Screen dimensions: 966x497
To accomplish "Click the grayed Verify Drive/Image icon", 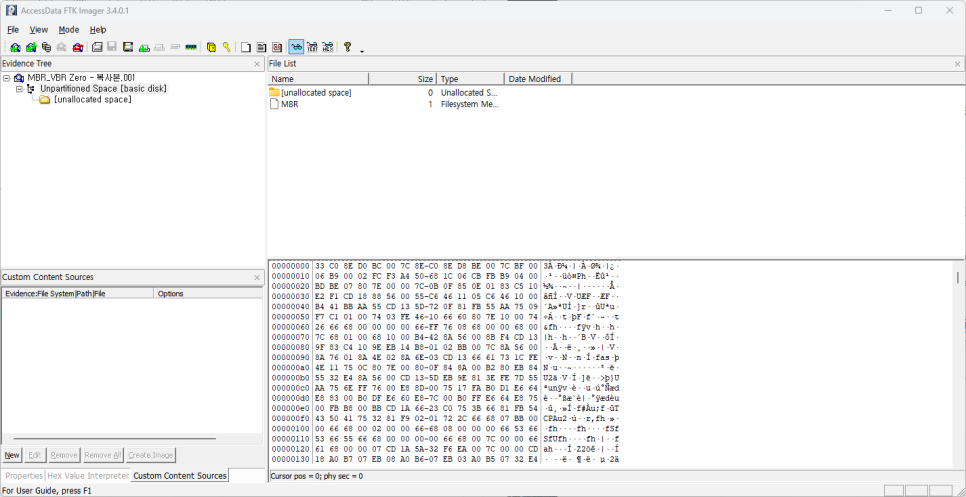I will pos(175,47).
